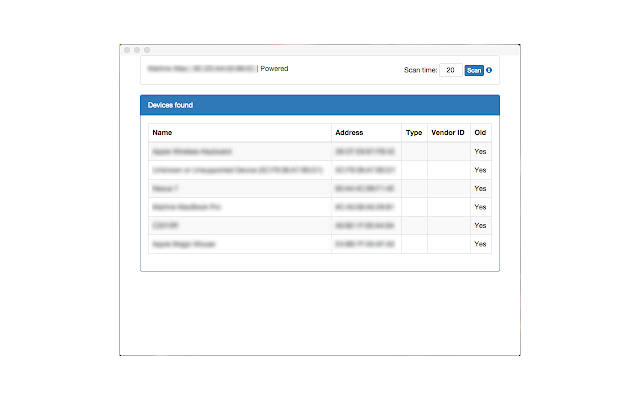Select the Old column header

(x=480, y=133)
